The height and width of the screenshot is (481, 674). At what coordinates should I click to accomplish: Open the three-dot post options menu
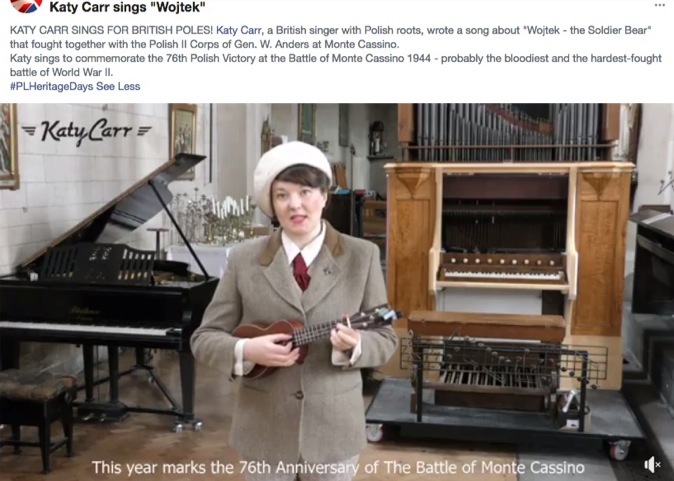[660, 5]
